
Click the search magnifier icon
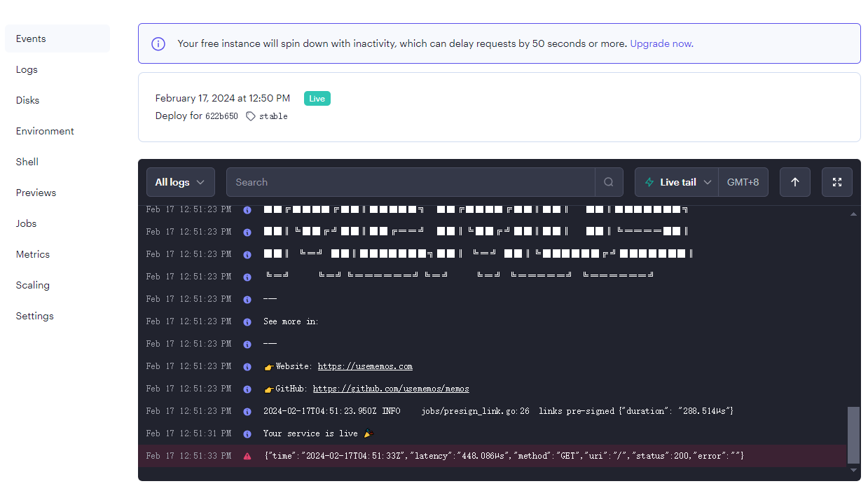coord(608,182)
